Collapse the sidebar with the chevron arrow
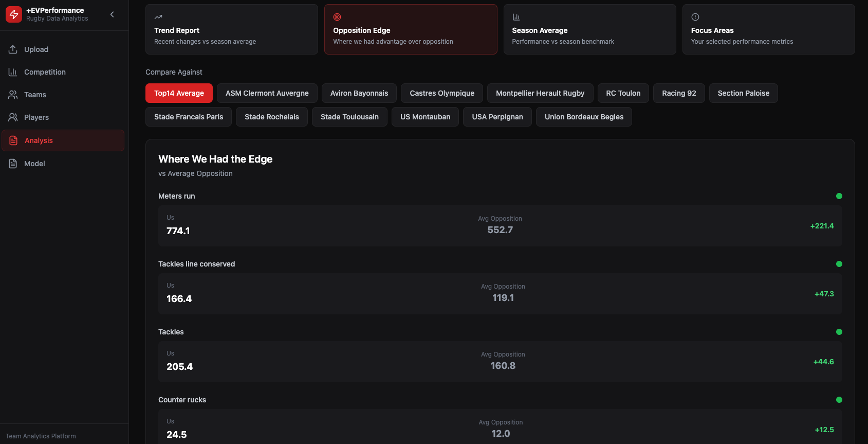The width and height of the screenshot is (868, 444). tap(112, 14)
